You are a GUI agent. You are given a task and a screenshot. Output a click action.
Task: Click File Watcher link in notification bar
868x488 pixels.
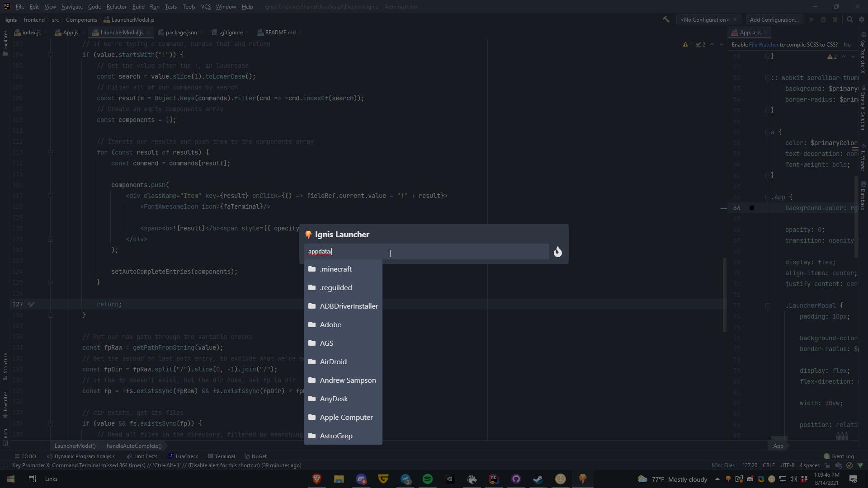[x=764, y=45]
